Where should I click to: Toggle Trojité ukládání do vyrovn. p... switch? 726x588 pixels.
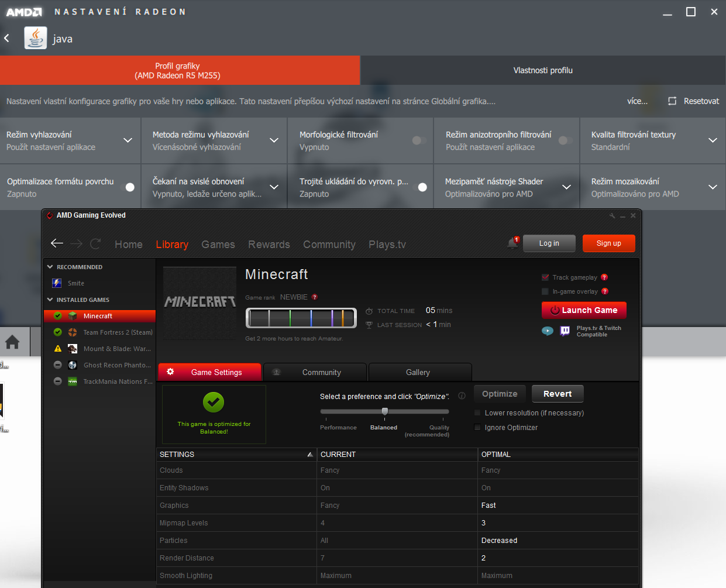pyautogui.click(x=419, y=187)
